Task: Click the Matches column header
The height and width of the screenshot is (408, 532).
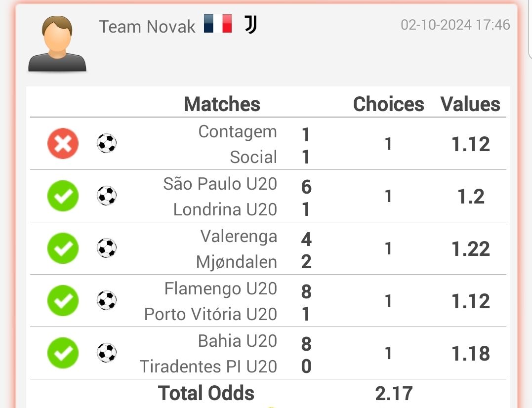Action: click(x=222, y=104)
